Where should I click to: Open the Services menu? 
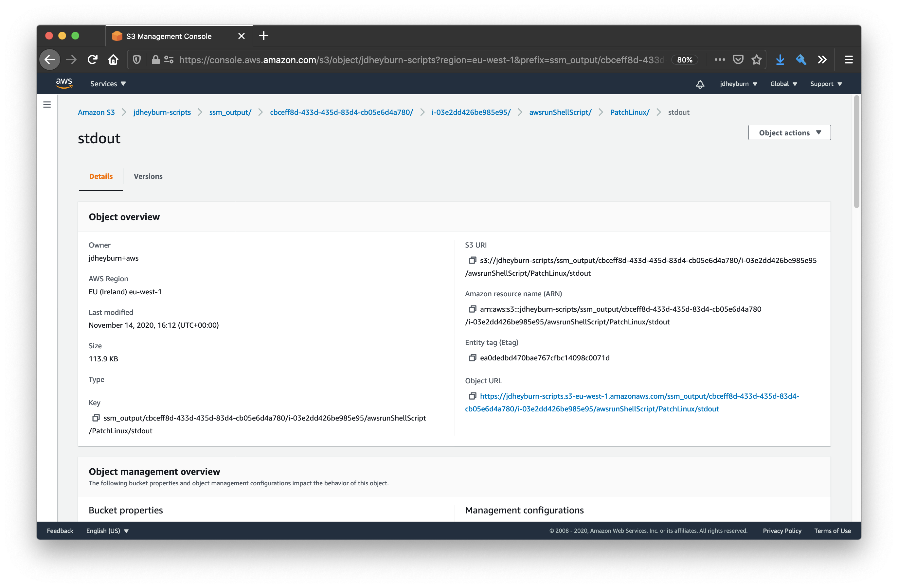(108, 84)
